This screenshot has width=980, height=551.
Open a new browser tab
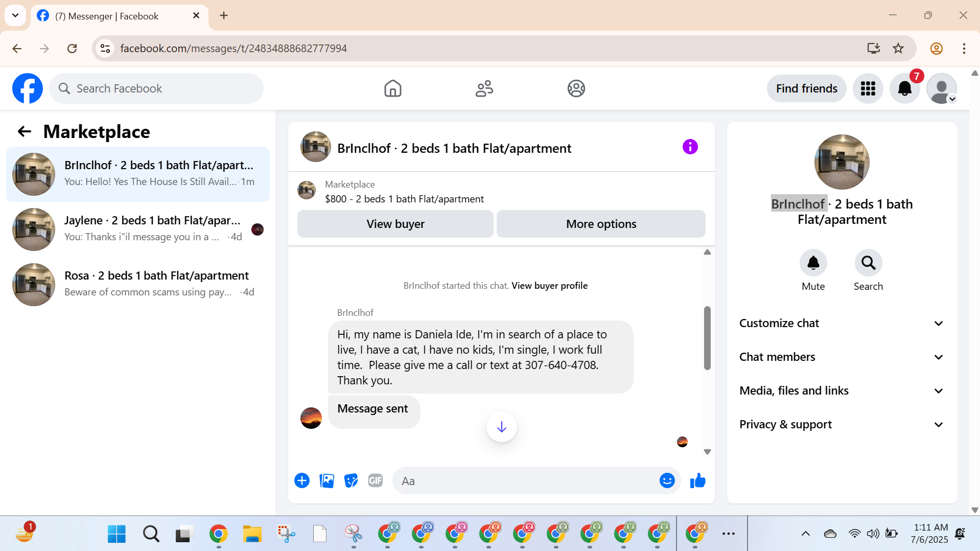(224, 15)
